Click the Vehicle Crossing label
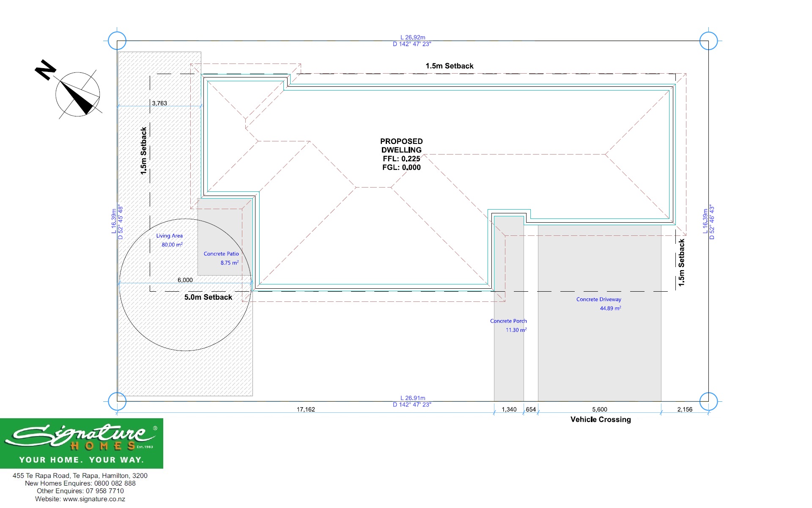 [601, 420]
